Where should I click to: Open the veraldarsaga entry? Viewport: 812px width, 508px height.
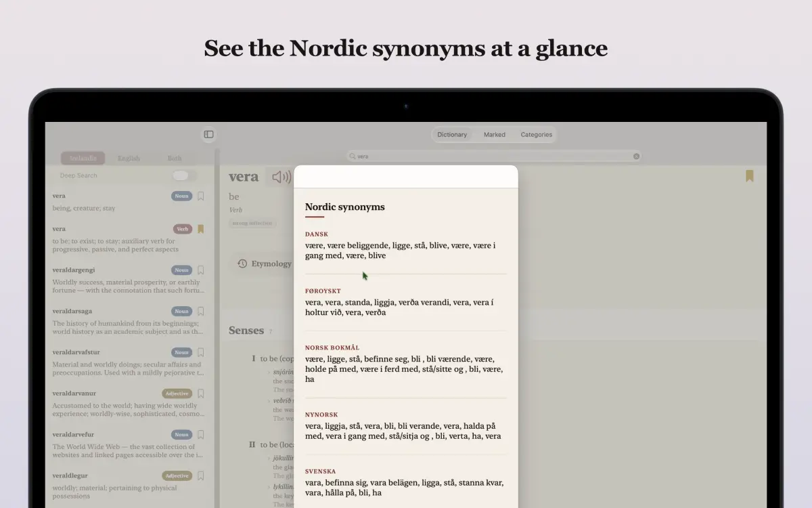(x=129, y=322)
